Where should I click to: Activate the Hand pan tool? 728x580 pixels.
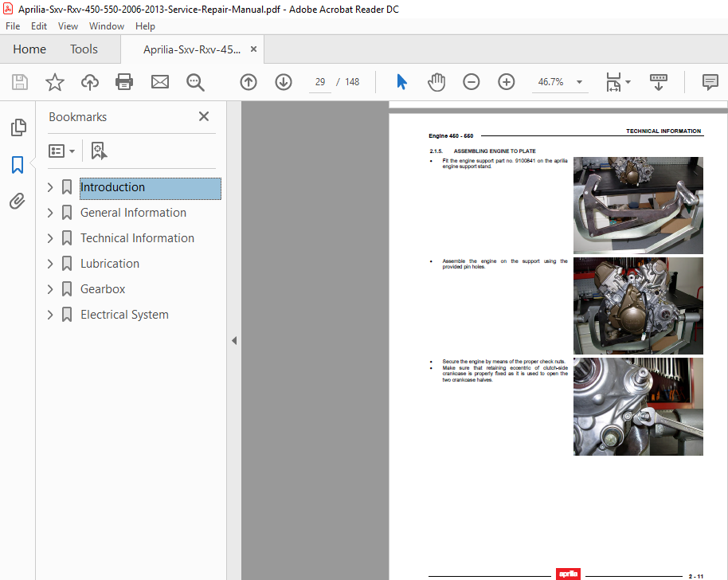pyautogui.click(x=436, y=82)
